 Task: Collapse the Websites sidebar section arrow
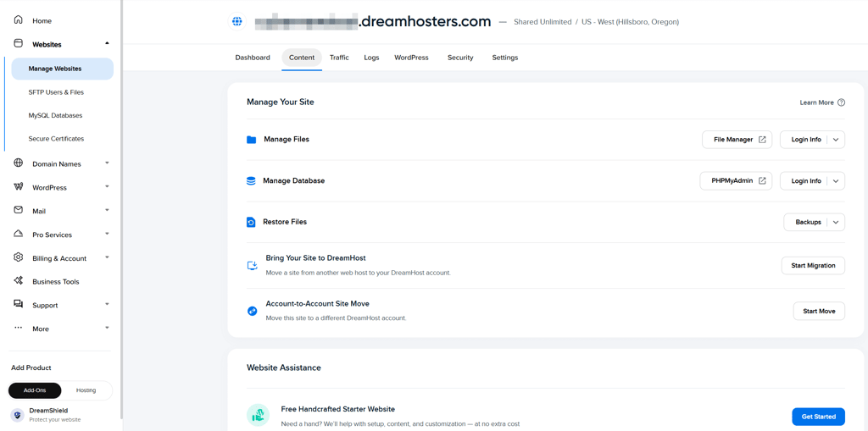tap(107, 43)
